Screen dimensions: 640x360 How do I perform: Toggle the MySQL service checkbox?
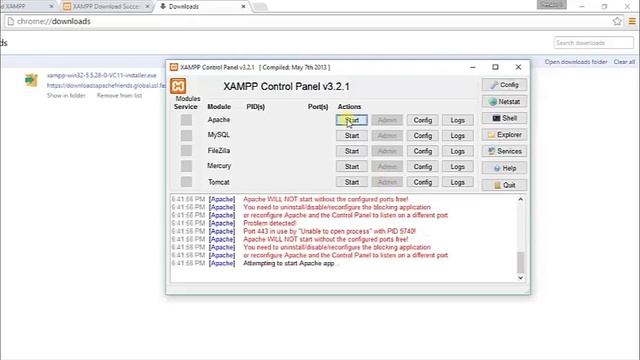pyautogui.click(x=187, y=135)
